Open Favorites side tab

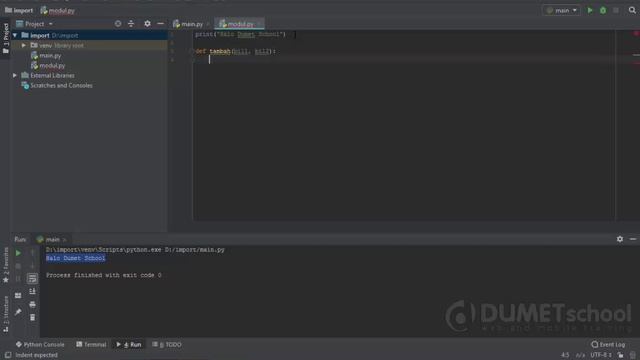pos(5,265)
